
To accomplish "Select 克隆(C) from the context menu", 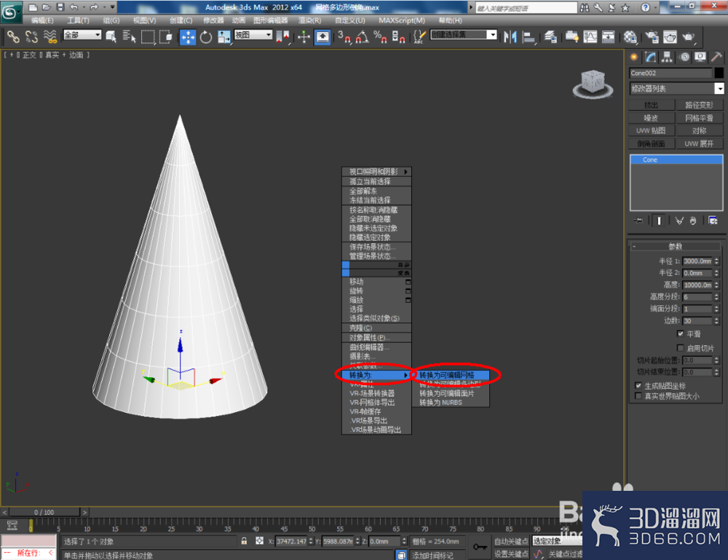I will tap(376, 328).
